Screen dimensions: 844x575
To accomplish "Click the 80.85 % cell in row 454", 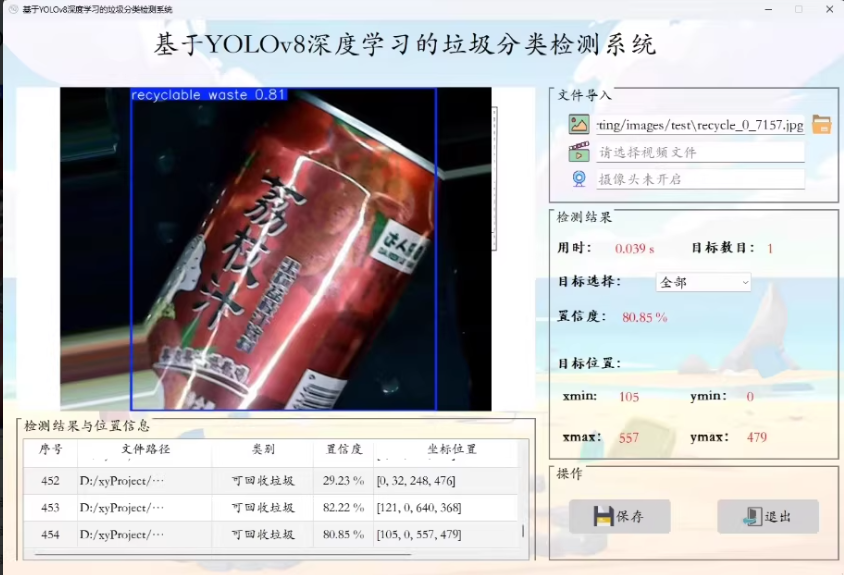I will [343, 535].
